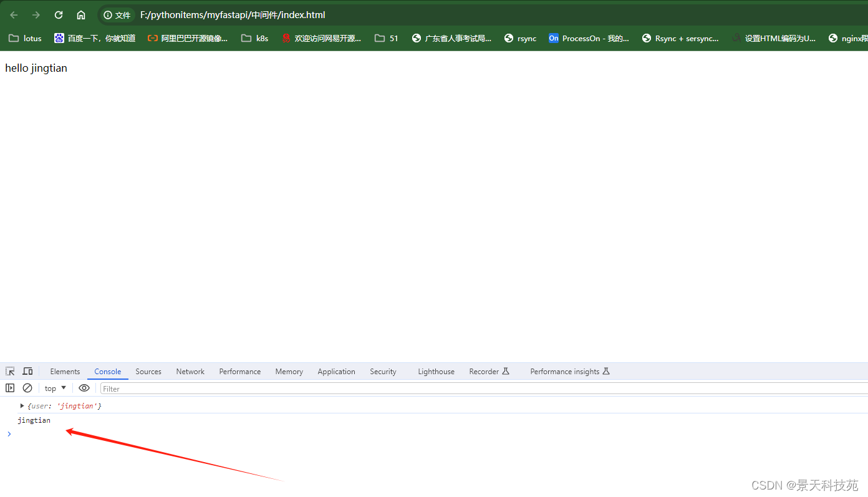Open the 51 bookmark folder
Image resolution: width=868 pixels, height=497 pixels.
[x=387, y=38]
